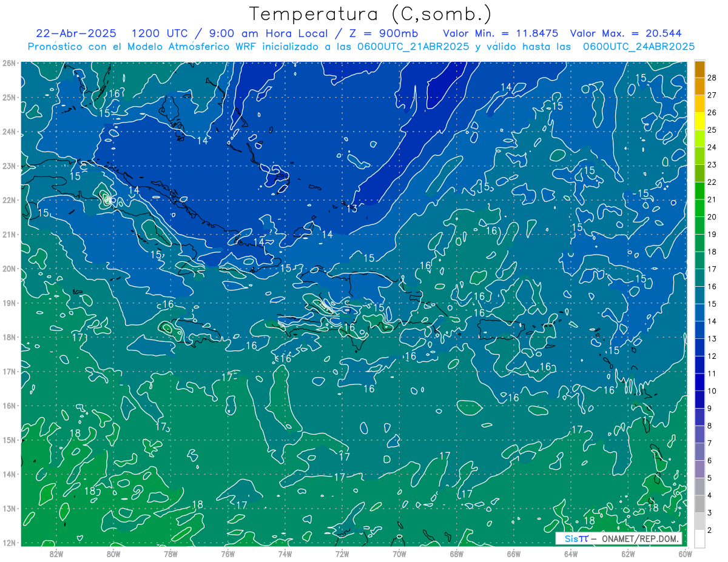Viewport: 728px width, 562px height.
Task: Click the yellow swatch between 25 and 26
Action: click(699, 121)
